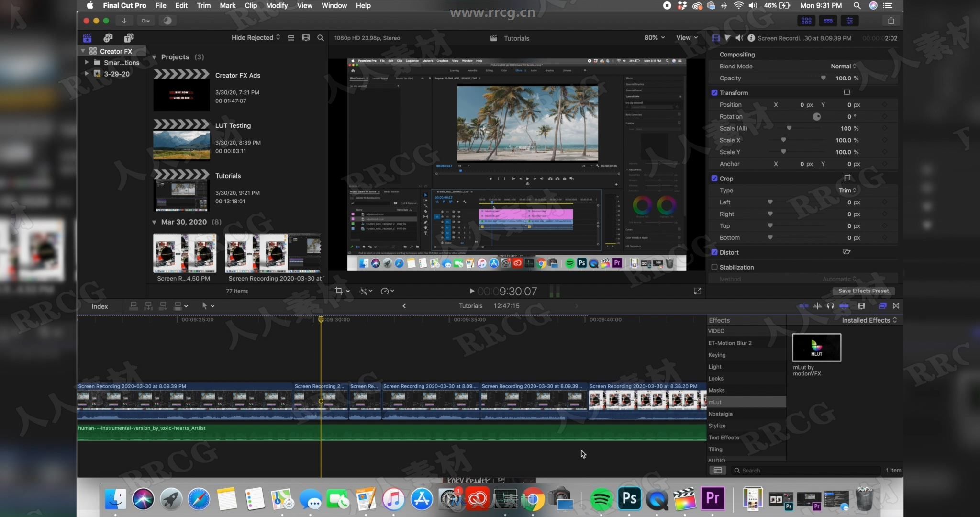Show the Transitions browser icon
The height and width of the screenshot is (517, 980).
896,306
